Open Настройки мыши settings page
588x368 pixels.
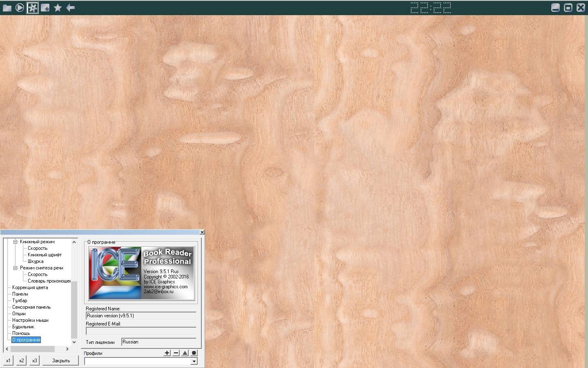pos(30,320)
